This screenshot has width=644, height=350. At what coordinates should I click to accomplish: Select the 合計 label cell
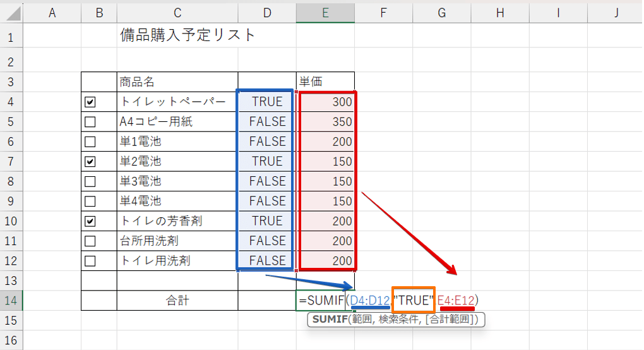click(x=177, y=300)
